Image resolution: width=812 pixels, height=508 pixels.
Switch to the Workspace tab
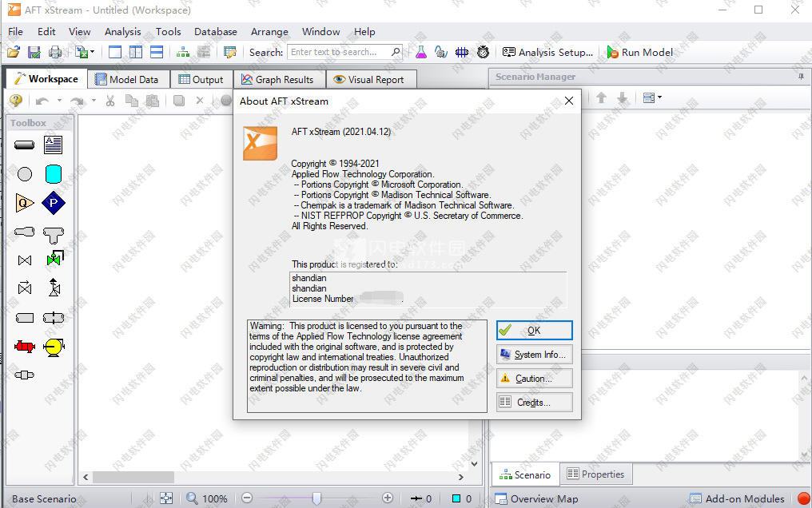46,78
